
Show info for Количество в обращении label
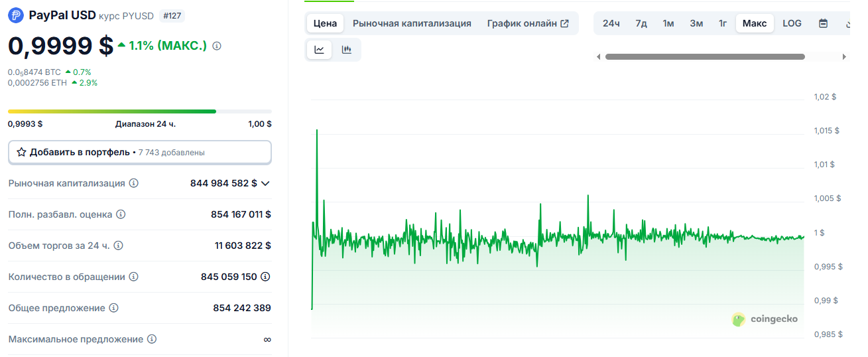point(133,277)
